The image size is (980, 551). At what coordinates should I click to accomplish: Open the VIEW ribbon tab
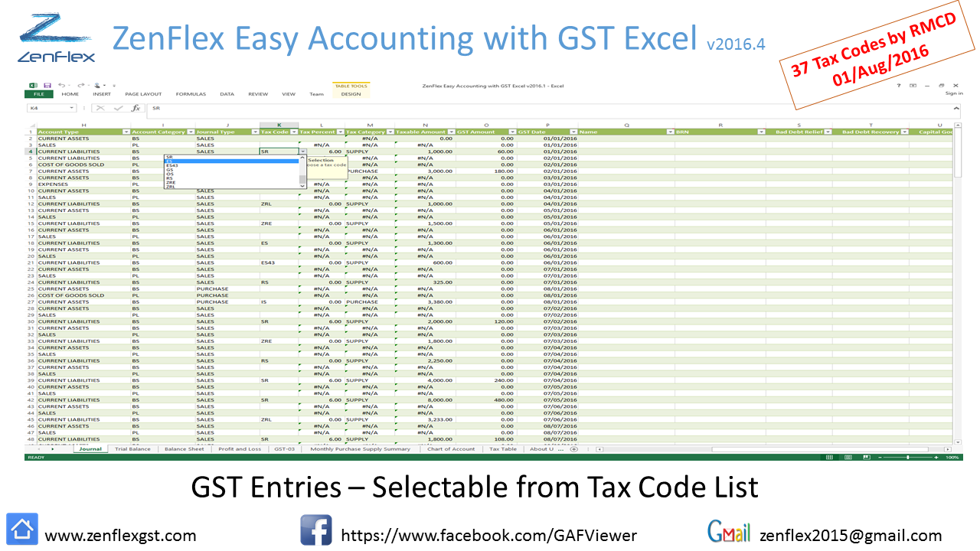point(289,94)
